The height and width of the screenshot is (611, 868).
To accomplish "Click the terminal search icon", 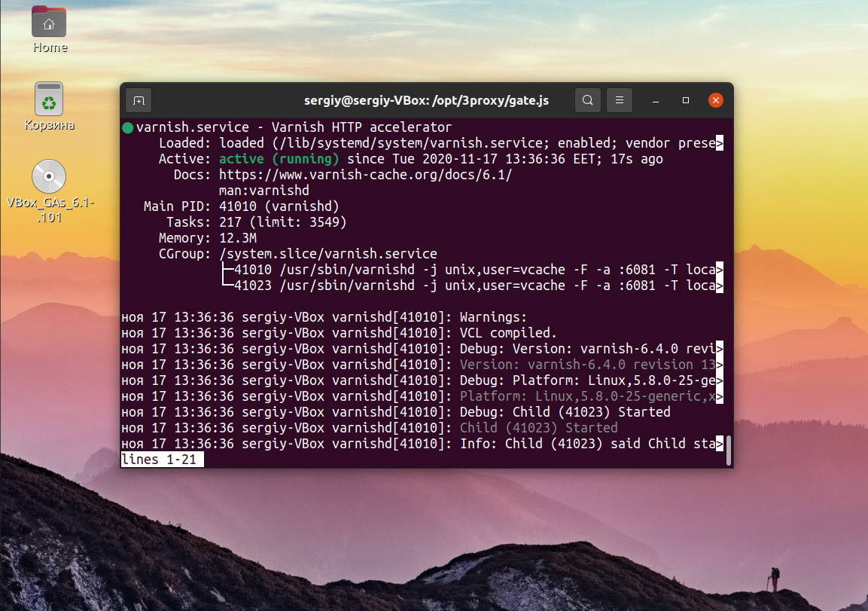I will pos(588,100).
